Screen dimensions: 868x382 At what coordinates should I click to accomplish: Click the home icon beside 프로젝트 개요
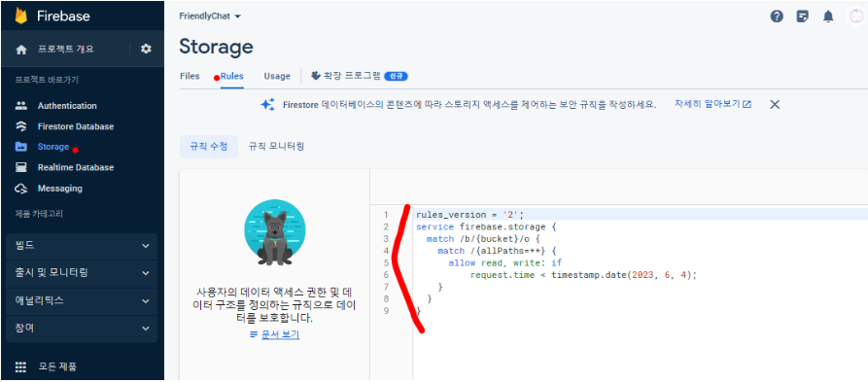(21, 50)
